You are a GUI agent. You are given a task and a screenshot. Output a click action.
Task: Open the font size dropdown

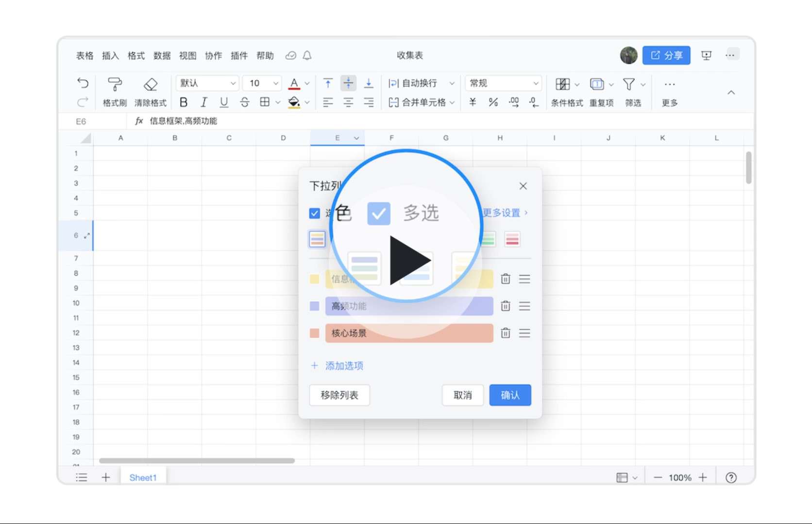coord(262,83)
